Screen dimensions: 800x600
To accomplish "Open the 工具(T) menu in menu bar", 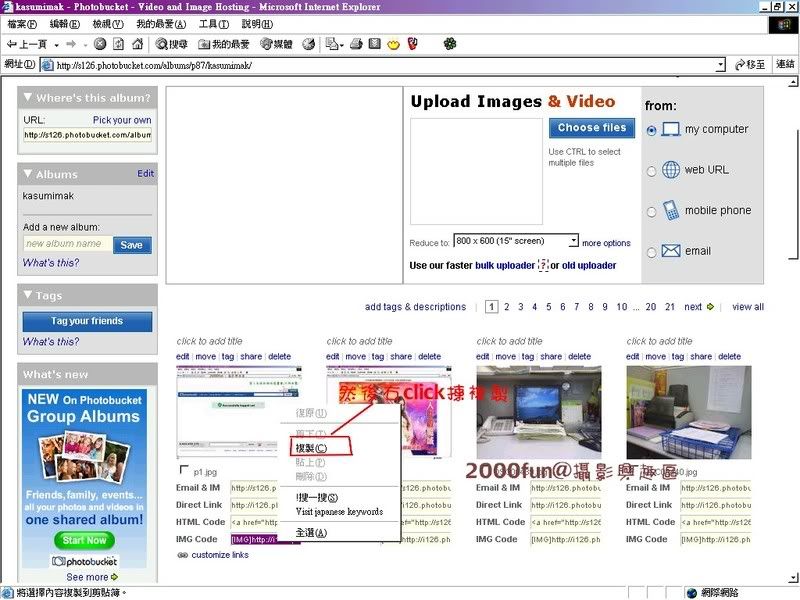I will tap(213, 24).
